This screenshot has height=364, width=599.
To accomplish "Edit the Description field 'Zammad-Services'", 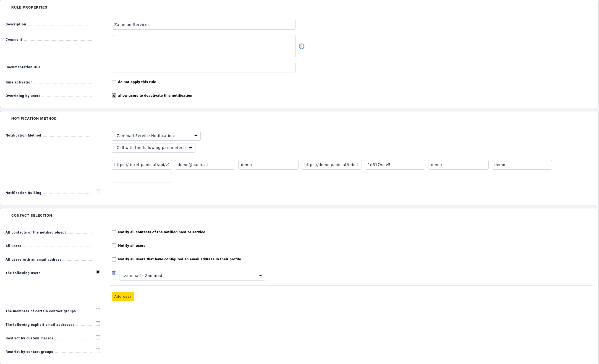I will [x=204, y=25].
